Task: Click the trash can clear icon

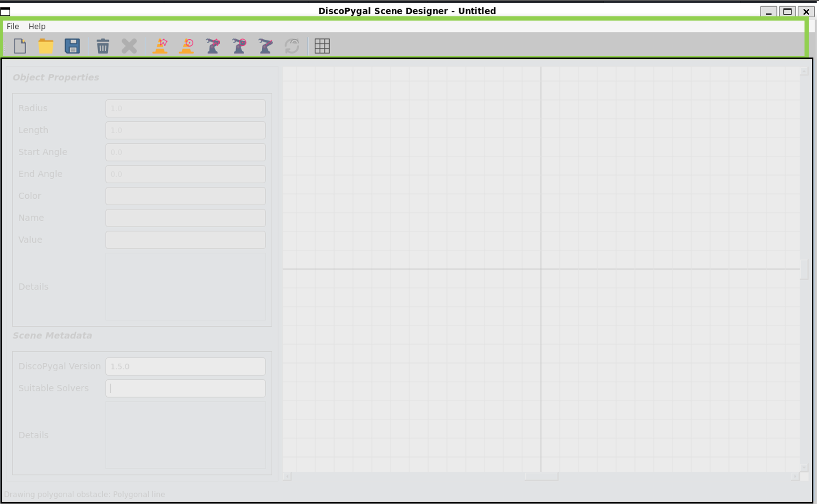Action: pyautogui.click(x=103, y=46)
